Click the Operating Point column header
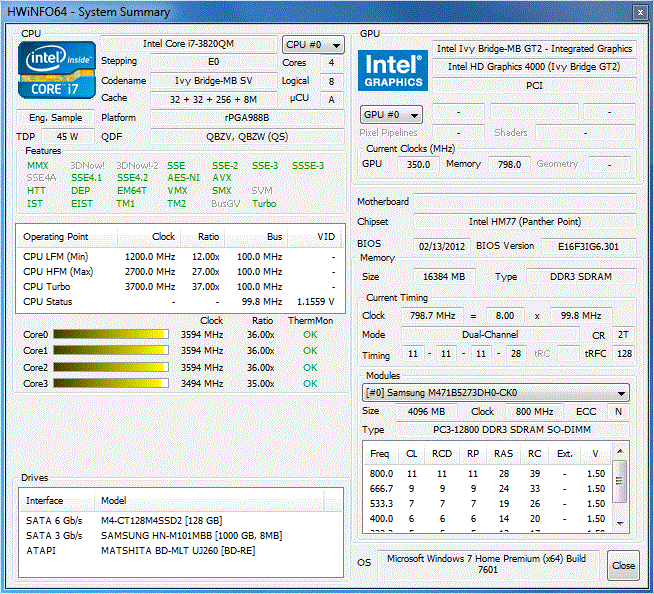This screenshot has width=654, height=594. point(67,237)
